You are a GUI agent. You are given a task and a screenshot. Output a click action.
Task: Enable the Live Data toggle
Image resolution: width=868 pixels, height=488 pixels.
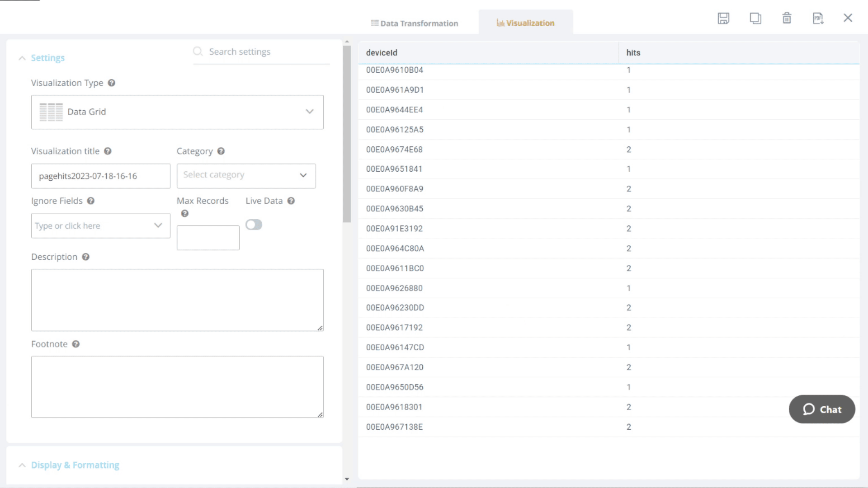[x=254, y=225]
